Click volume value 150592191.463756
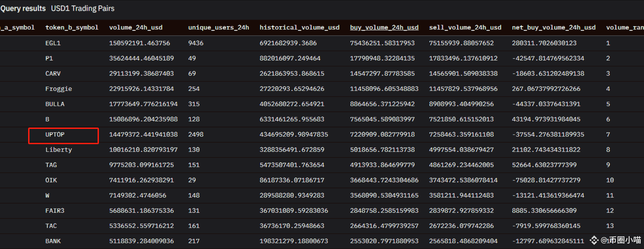 tap(140, 43)
